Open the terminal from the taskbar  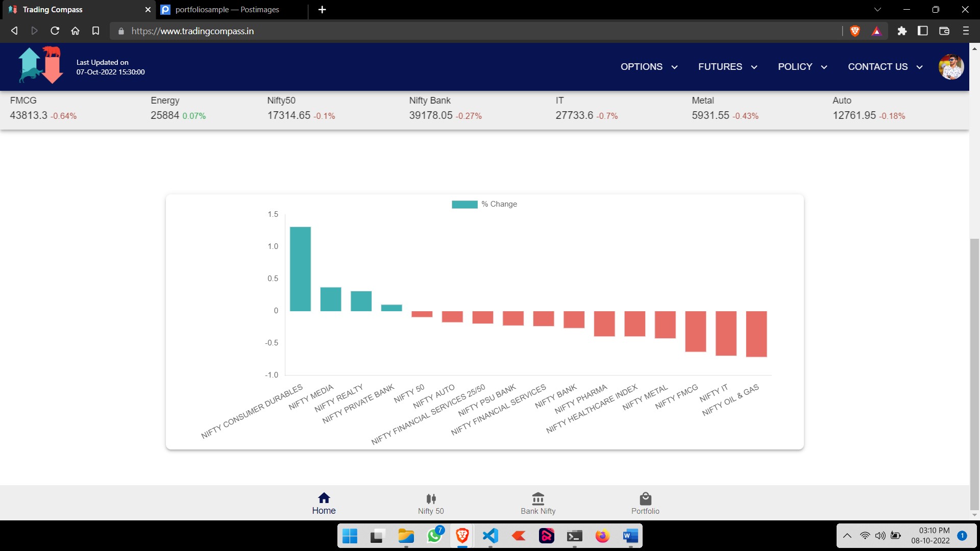574,536
